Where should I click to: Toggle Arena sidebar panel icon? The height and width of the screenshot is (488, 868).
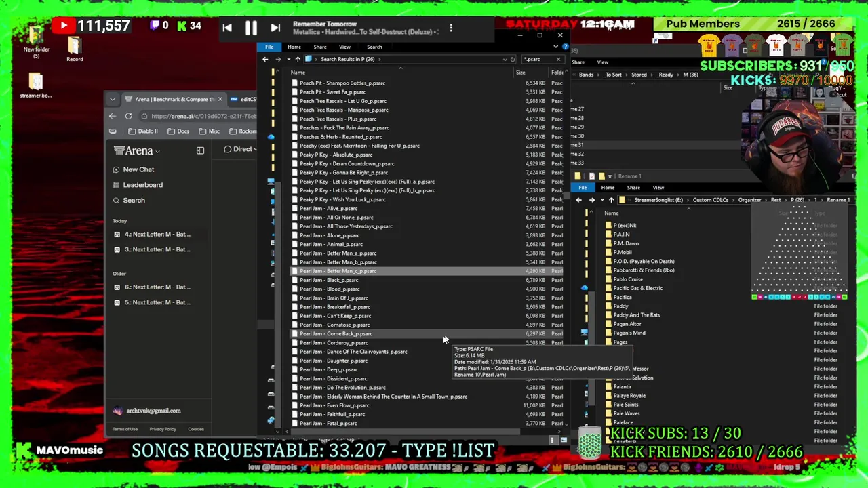(x=200, y=150)
